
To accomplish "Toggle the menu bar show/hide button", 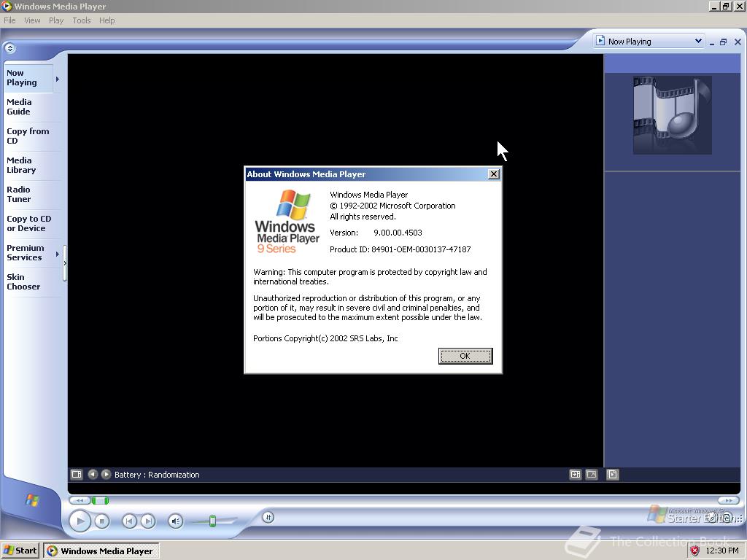I will tap(9, 48).
